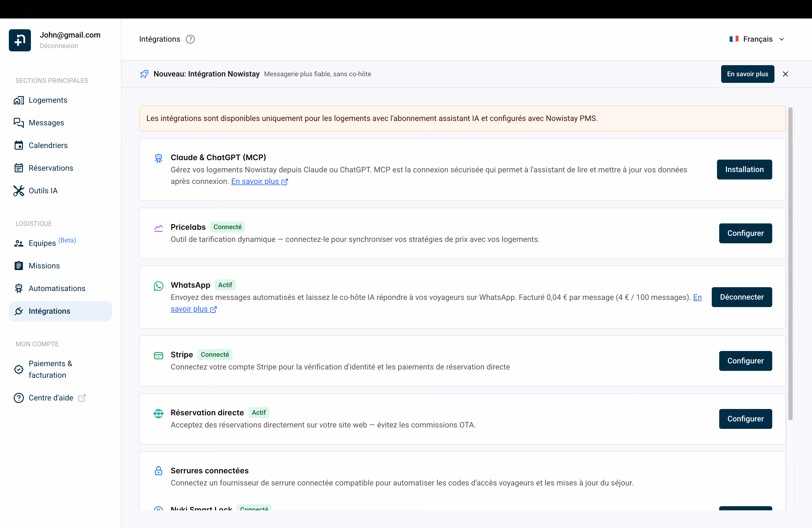This screenshot has height=528, width=812.
Task: Click the external-link icon beside Centre d'aide
Action: coord(82,398)
